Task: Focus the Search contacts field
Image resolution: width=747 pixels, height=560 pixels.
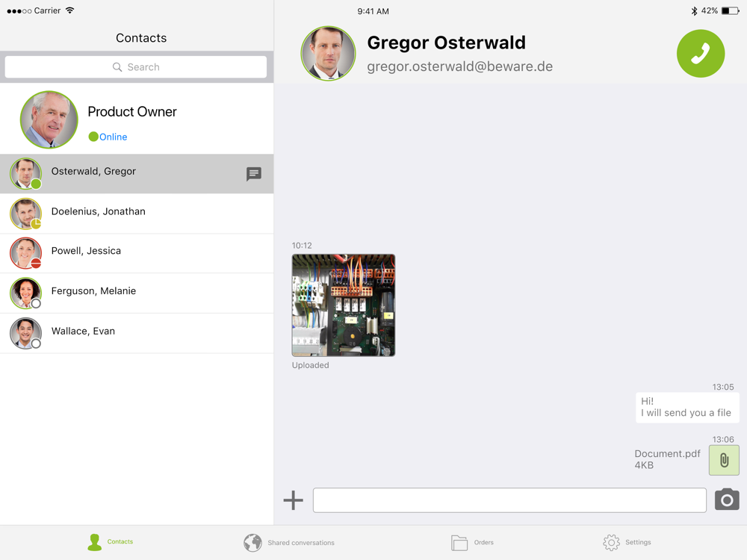Action: click(136, 67)
